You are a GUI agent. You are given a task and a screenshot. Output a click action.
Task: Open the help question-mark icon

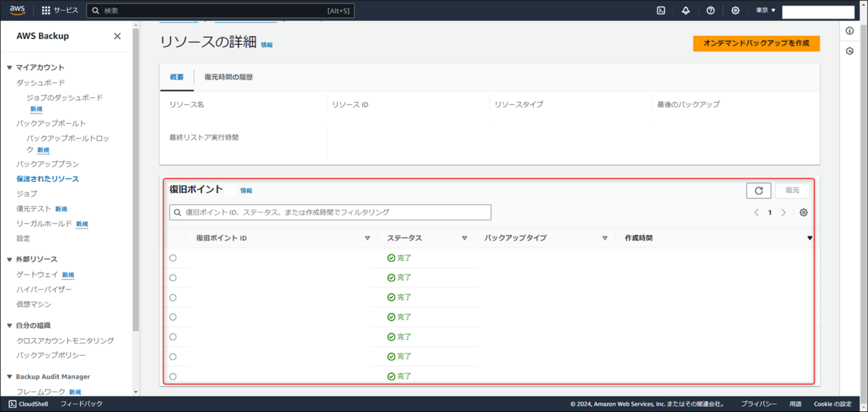tap(710, 11)
